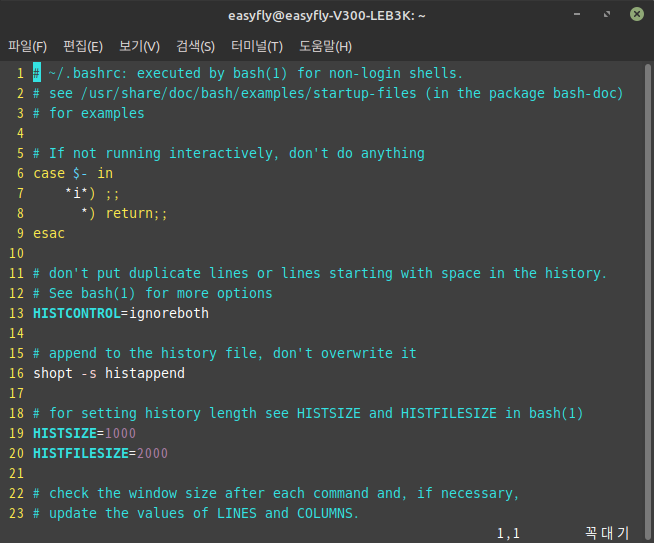Click 'HISTSIZE' variable on line 19

(x=65, y=433)
